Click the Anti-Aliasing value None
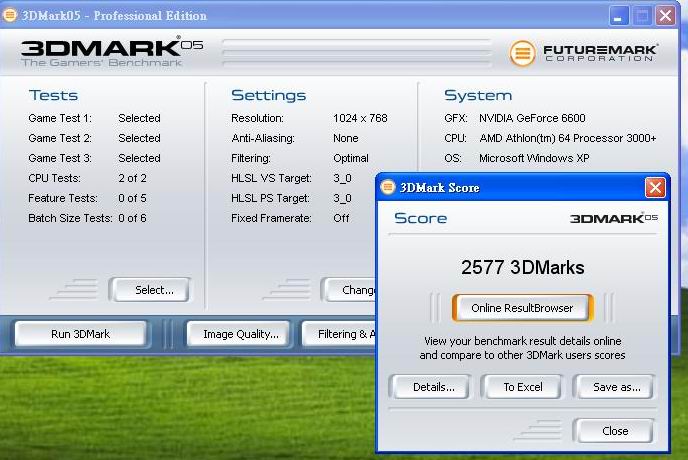Screen dimensions: 688x460 point(346,138)
